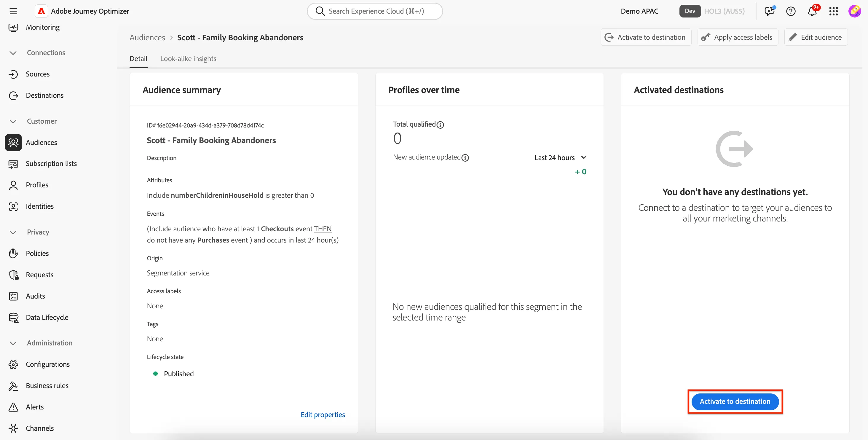
Task: Open Destinations in the sidebar
Action: [x=44, y=95]
